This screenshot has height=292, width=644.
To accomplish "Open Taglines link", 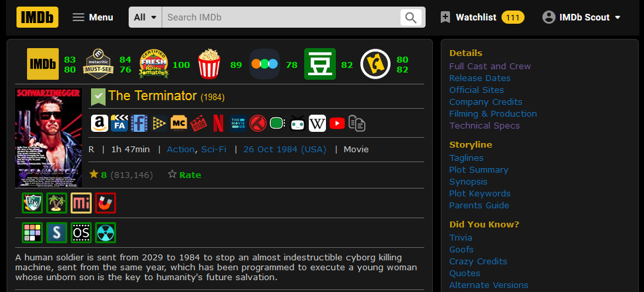I will pyautogui.click(x=466, y=158).
